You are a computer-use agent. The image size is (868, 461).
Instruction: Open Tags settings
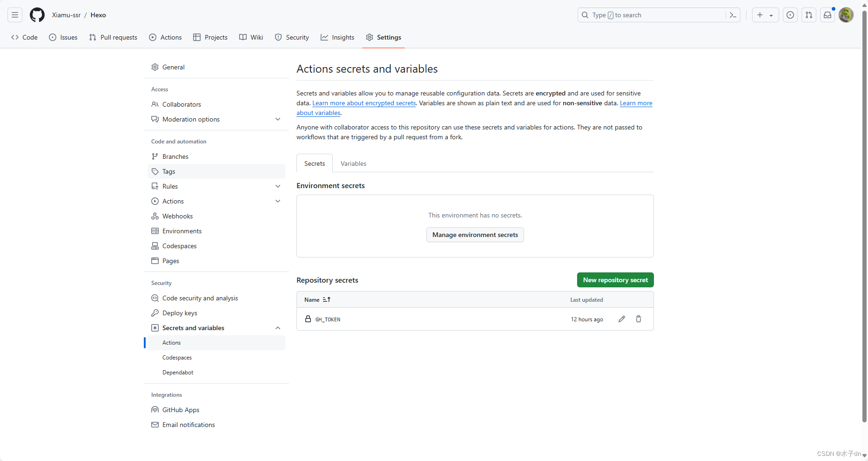(x=216, y=171)
